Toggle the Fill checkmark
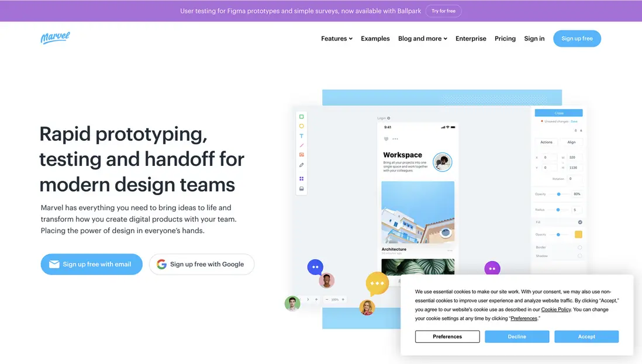 click(x=580, y=222)
